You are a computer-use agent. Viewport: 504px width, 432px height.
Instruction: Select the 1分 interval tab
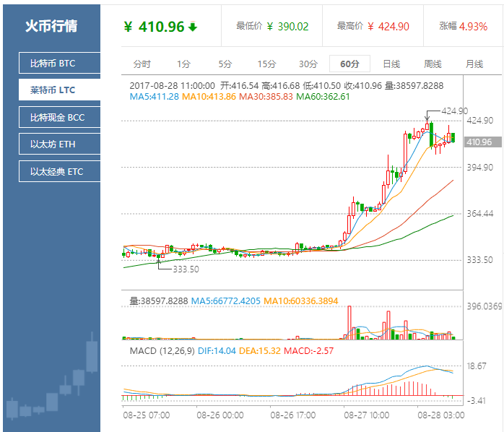coord(183,64)
